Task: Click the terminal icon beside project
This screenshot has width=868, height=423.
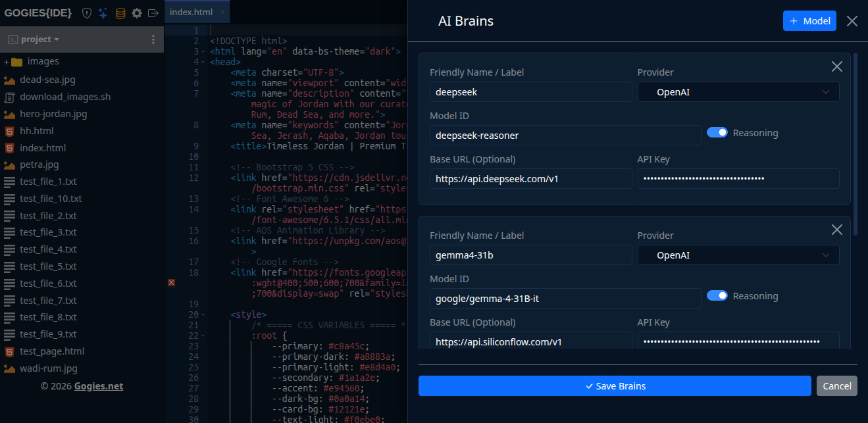Action: click(13, 39)
